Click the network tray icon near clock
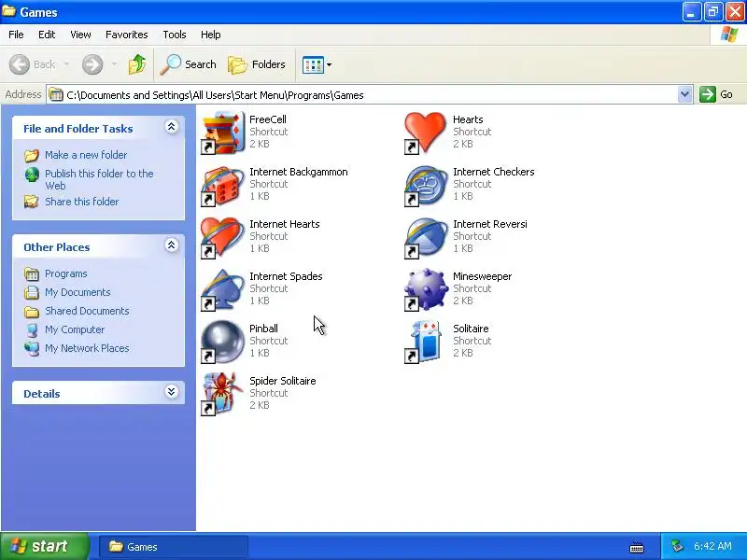Viewport: 747px width, 560px height. (x=677, y=546)
